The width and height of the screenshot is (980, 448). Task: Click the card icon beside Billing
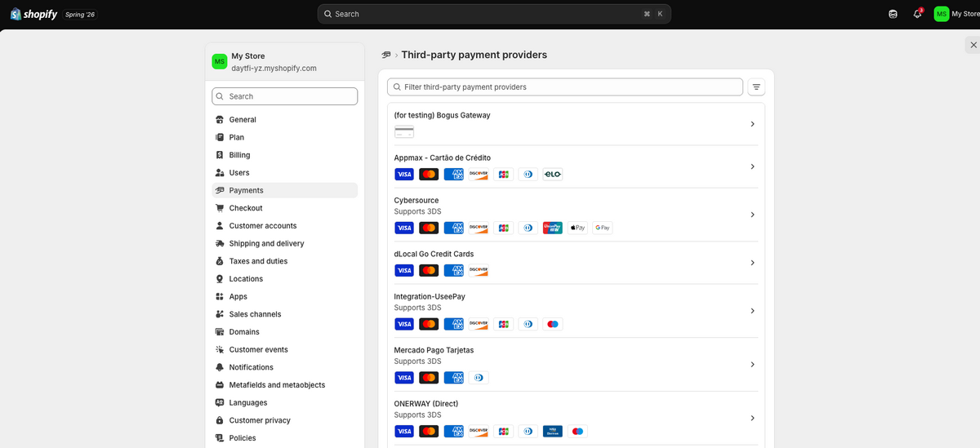(220, 155)
